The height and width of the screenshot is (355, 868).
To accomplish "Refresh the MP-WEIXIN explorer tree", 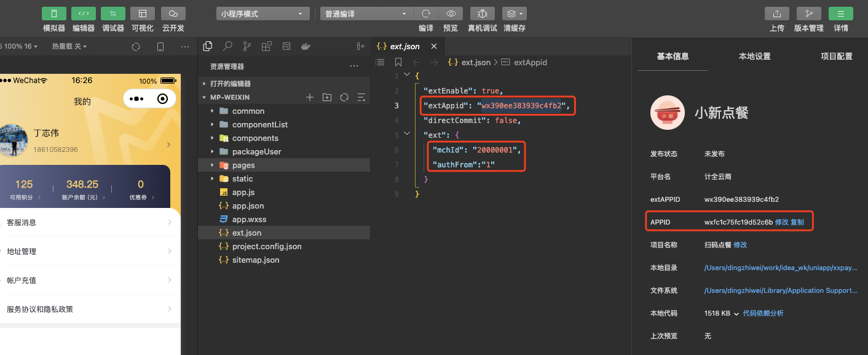I will (344, 97).
